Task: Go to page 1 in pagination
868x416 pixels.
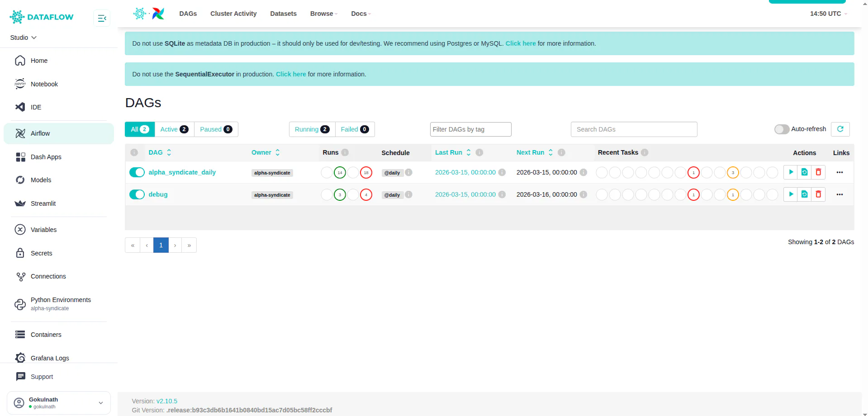Action: [161, 245]
